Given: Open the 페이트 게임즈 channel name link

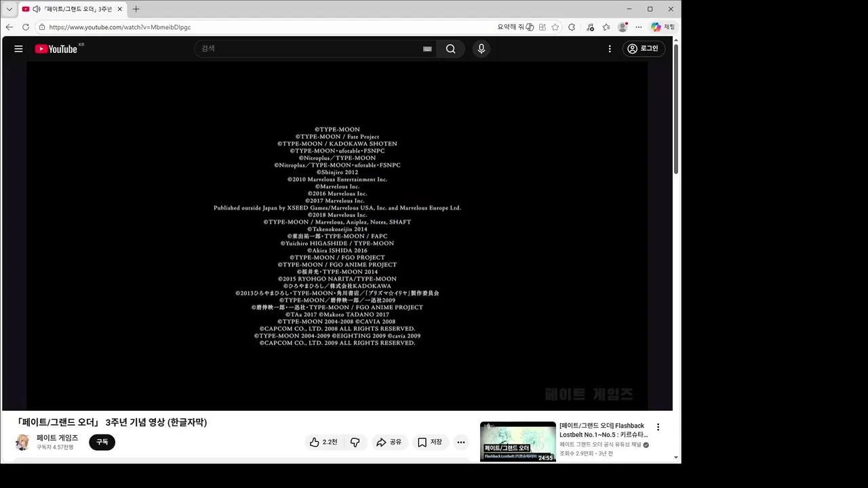Looking at the screenshot, I should coord(58,438).
